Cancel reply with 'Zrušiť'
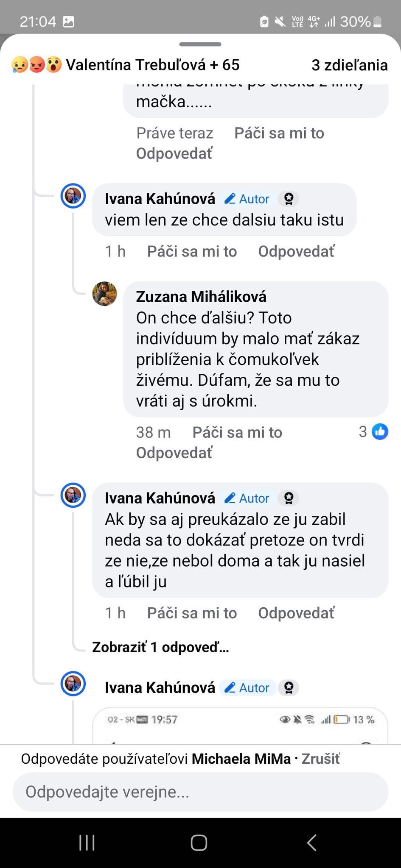The image size is (401, 868). (320, 758)
